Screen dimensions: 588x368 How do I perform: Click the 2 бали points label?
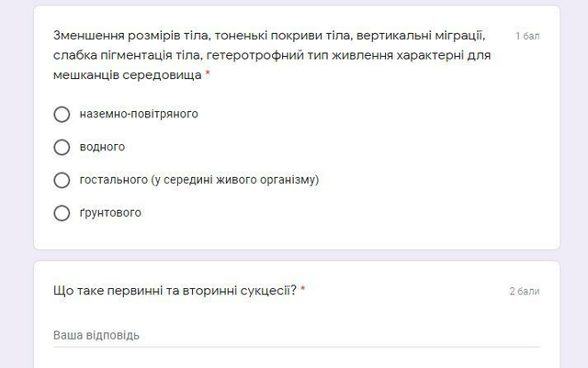pos(525,291)
